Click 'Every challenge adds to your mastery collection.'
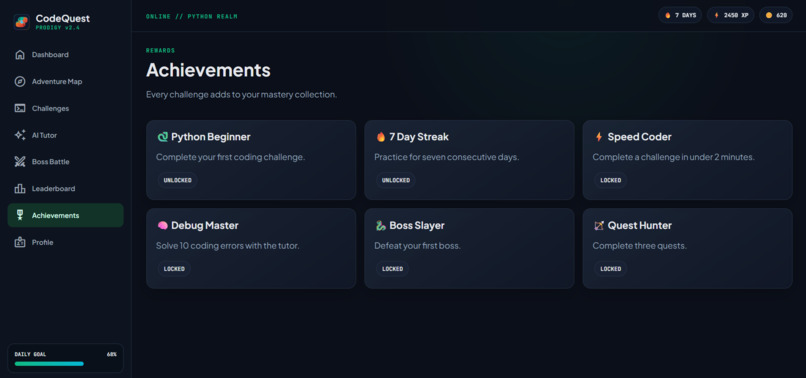Screen dimensions: 806x378 [x=242, y=95]
